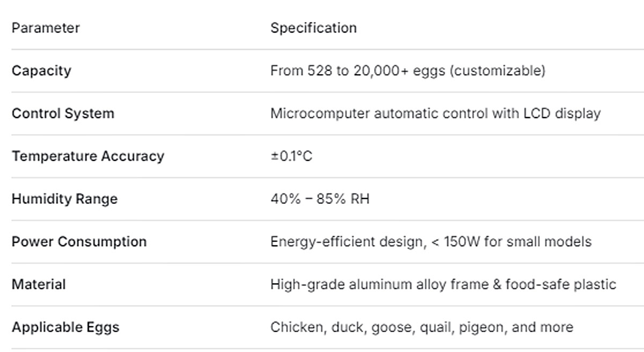The height and width of the screenshot is (352, 644).
Task: Click the 40% – 85% RH value
Action: 320,199
